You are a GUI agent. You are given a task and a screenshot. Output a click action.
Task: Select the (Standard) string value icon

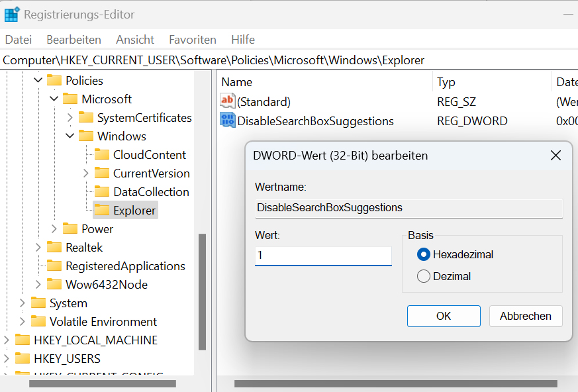[228, 101]
